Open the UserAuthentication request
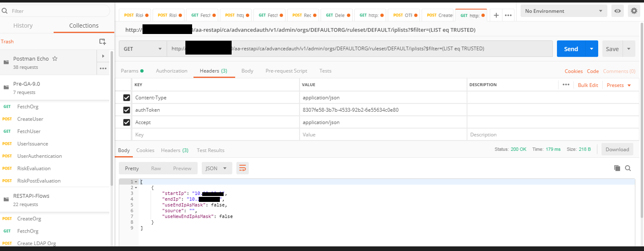 [x=40, y=156]
